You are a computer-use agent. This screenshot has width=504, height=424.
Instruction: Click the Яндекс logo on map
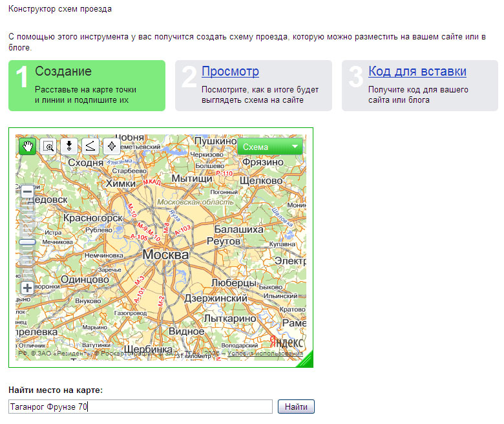pos(286,343)
